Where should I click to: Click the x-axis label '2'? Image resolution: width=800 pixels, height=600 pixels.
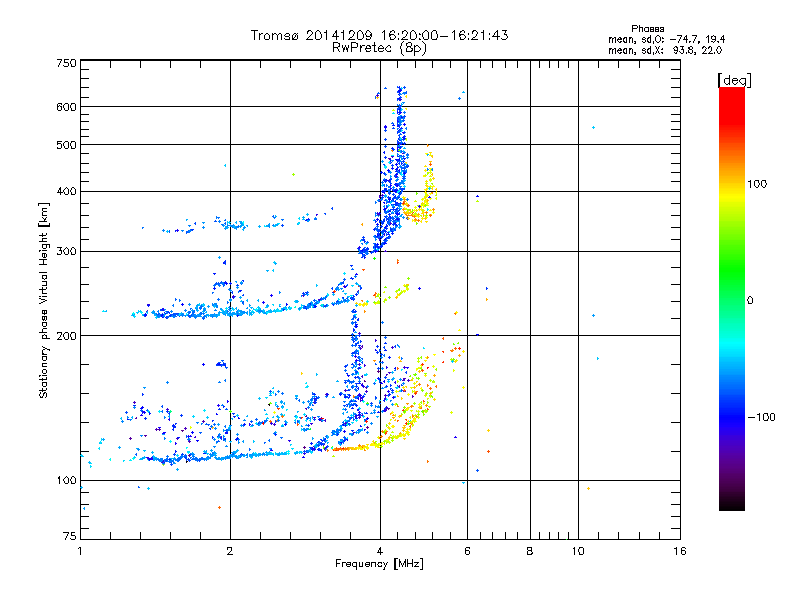230,551
